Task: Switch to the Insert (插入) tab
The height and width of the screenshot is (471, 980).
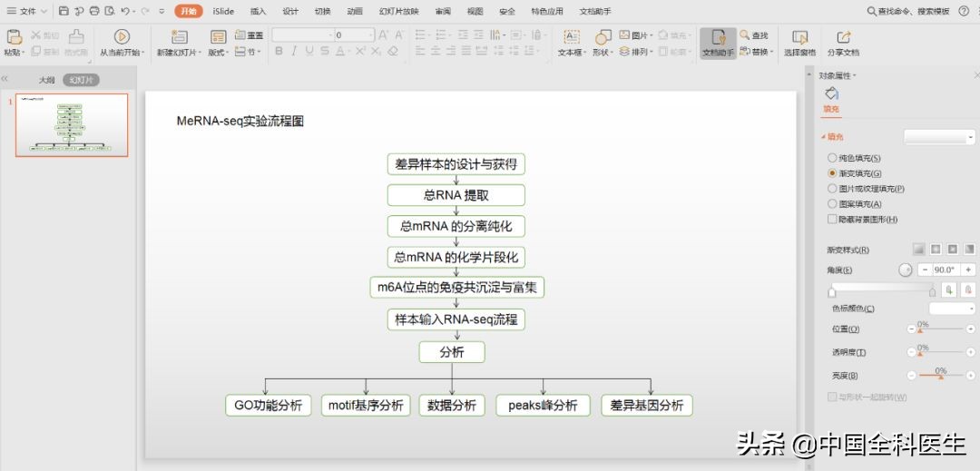Action: pyautogui.click(x=258, y=11)
